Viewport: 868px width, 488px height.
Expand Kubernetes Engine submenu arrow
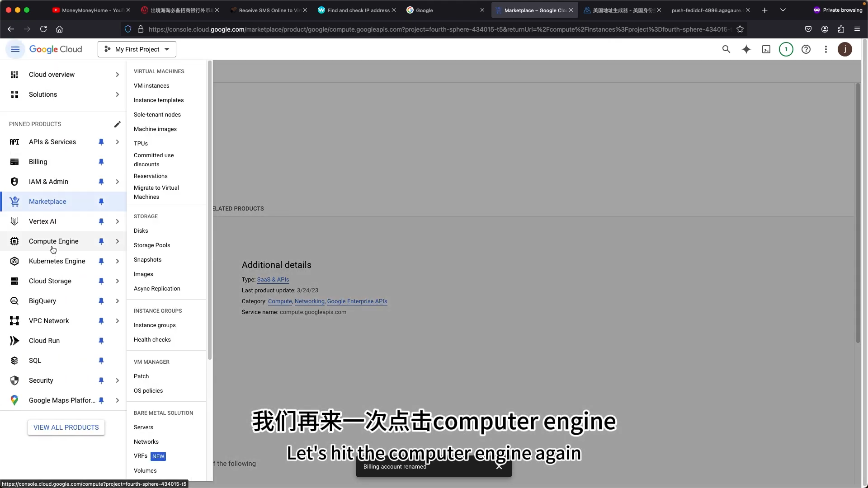click(117, 261)
